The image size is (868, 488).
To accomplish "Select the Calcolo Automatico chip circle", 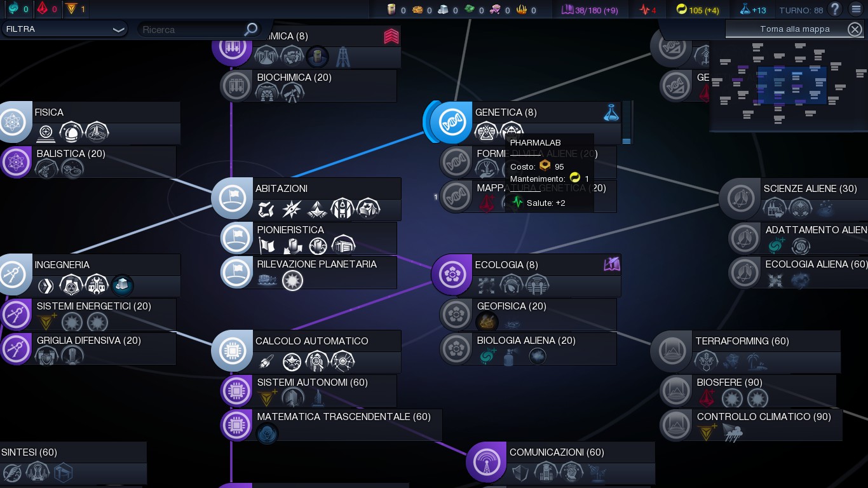I will (x=232, y=351).
